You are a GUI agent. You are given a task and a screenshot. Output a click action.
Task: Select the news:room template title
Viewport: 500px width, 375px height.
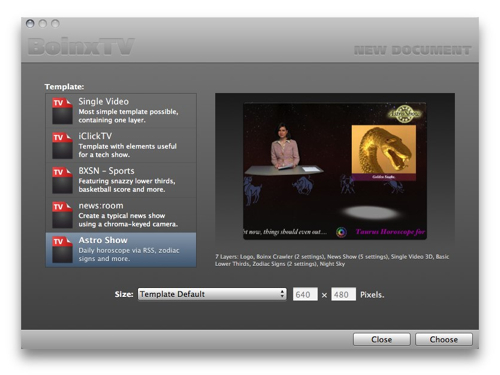pyautogui.click(x=101, y=206)
